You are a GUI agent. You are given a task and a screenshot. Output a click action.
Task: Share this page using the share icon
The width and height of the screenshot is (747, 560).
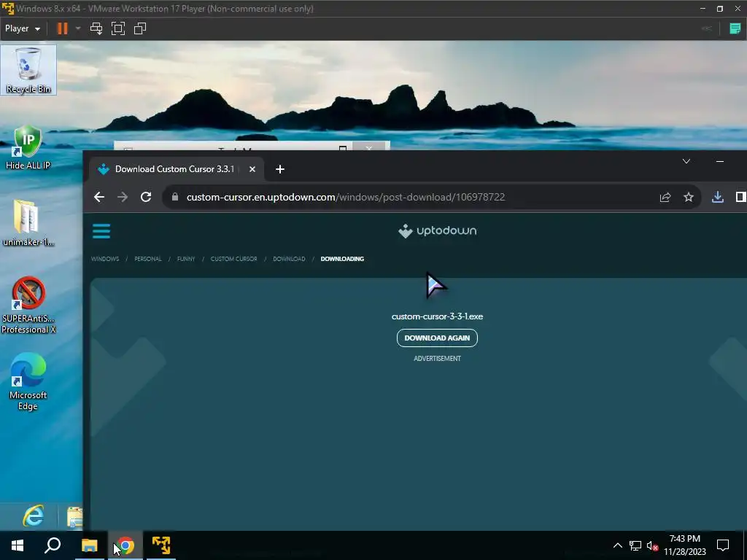665,197
